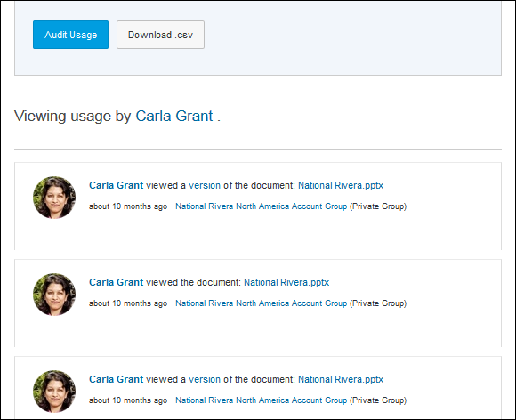Viewport: 516px width, 420px height.
Task: Download the usage report as .csv
Action: tap(160, 35)
